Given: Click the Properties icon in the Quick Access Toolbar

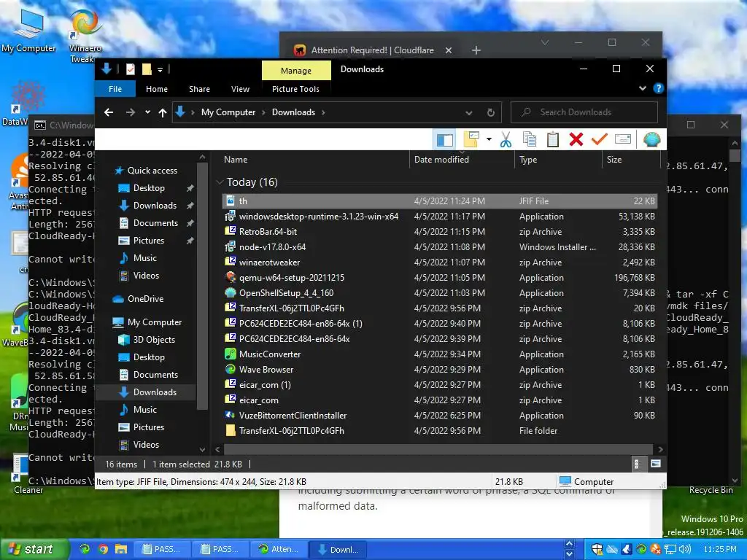Looking at the screenshot, I should pos(130,69).
